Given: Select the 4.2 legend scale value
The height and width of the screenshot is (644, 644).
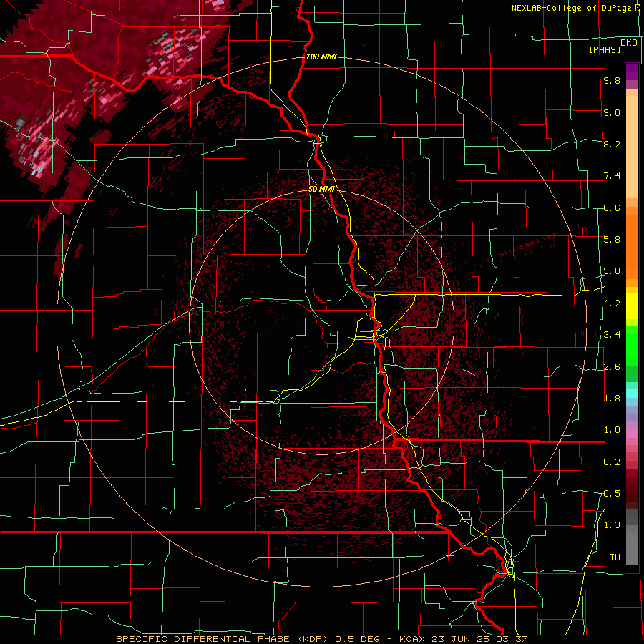Looking at the screenshot, I should click(612, 303).
